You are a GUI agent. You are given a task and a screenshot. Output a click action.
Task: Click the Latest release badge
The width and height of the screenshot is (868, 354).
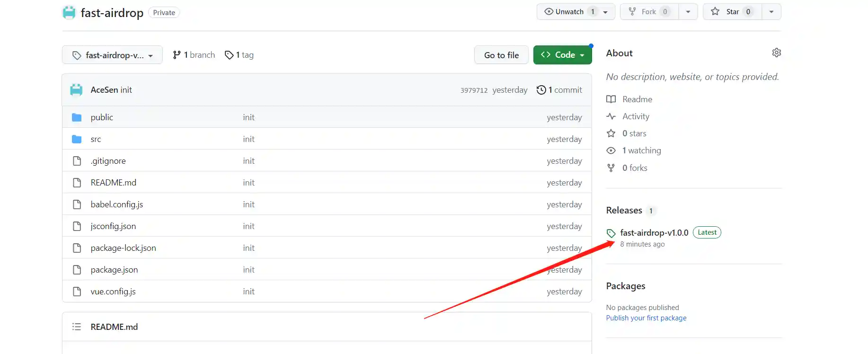click(x=707, y=232)
